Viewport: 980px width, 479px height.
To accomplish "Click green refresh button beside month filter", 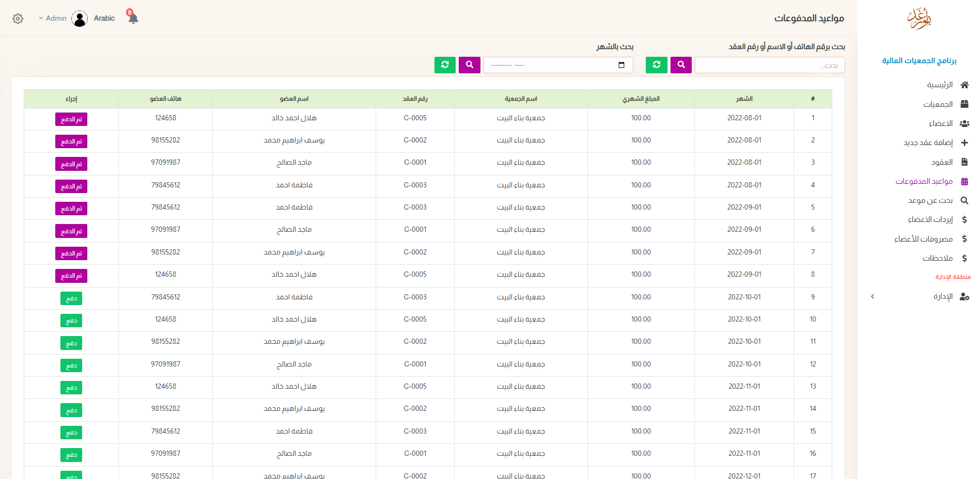I will pos(445,65).
